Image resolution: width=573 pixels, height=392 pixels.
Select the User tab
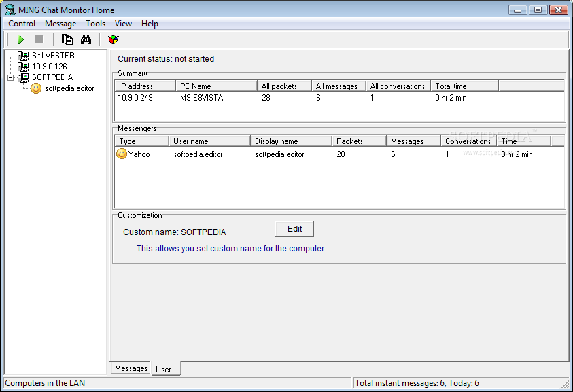coord(163,370)
